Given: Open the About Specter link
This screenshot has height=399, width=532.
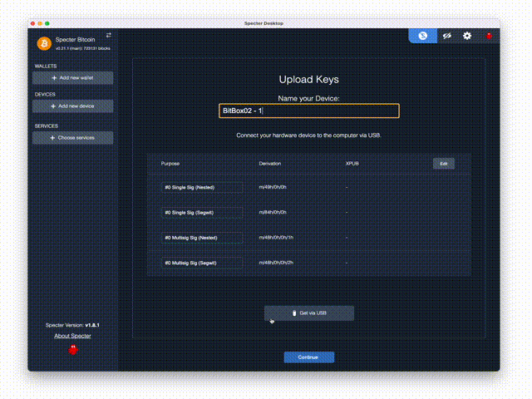Looking at the screenshot, I should [x=72, y=336].
